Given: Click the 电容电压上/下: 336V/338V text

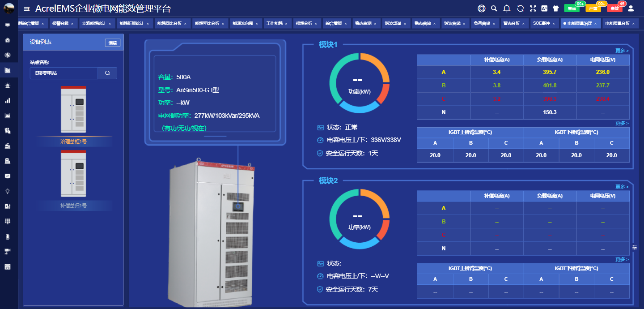Looking at the screenshot, I should pyautogui.click(x=364, y=140).
